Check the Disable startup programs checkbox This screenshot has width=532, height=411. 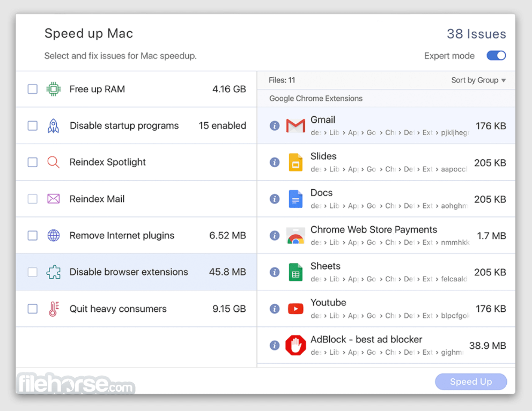click(x=33, y=126)
